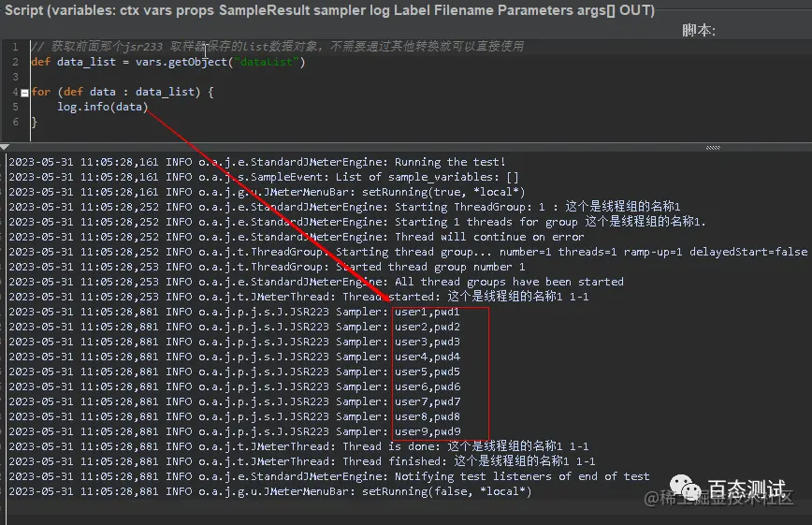Click the log.info(data) statement
812x525 pixels.
103,108
